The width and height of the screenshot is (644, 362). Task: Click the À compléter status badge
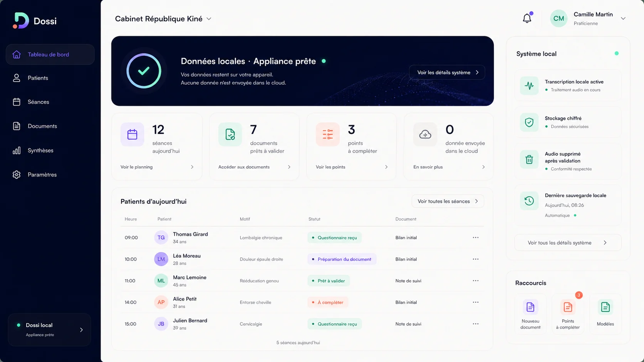[x=328, y=302]
